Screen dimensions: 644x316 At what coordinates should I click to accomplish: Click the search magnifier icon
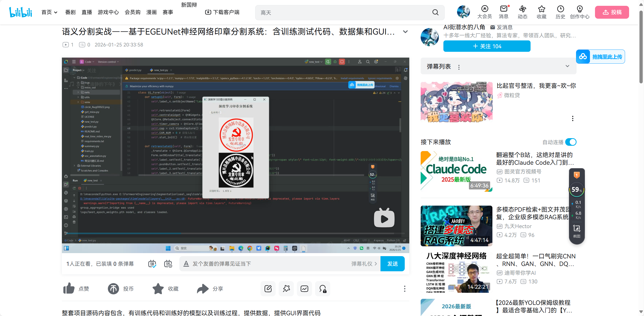tap(435, 12)
